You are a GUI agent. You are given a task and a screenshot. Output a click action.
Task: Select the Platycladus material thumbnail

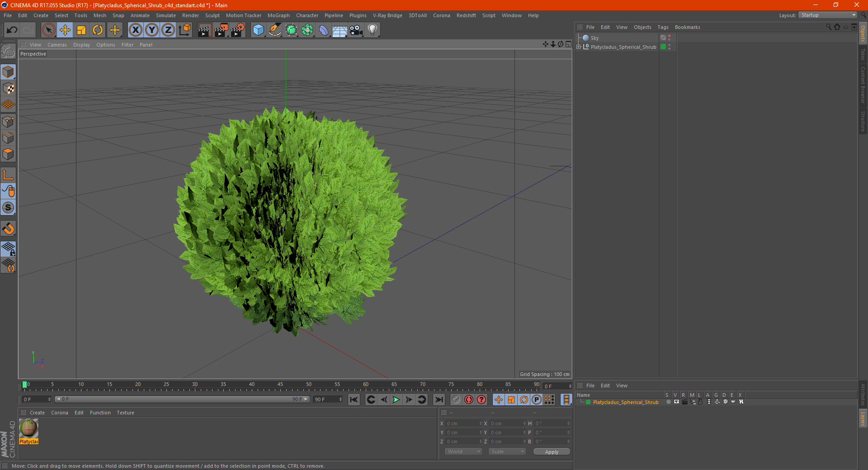28,428
